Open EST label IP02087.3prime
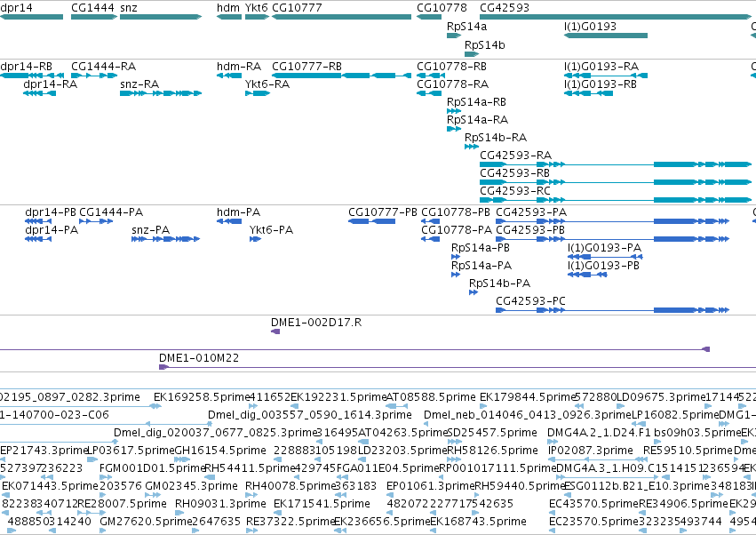The image size is (756, 535). click(591, 451)
